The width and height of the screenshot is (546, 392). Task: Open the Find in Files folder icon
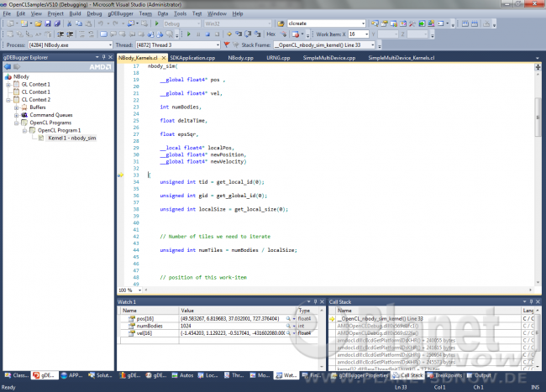pyautogui.click(x=281, y=24)
